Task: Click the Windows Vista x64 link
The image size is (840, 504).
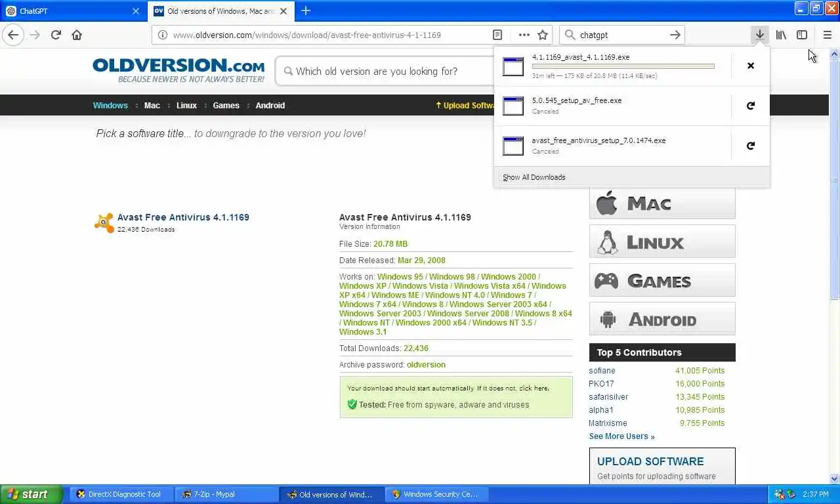Action: click(490, 286)
